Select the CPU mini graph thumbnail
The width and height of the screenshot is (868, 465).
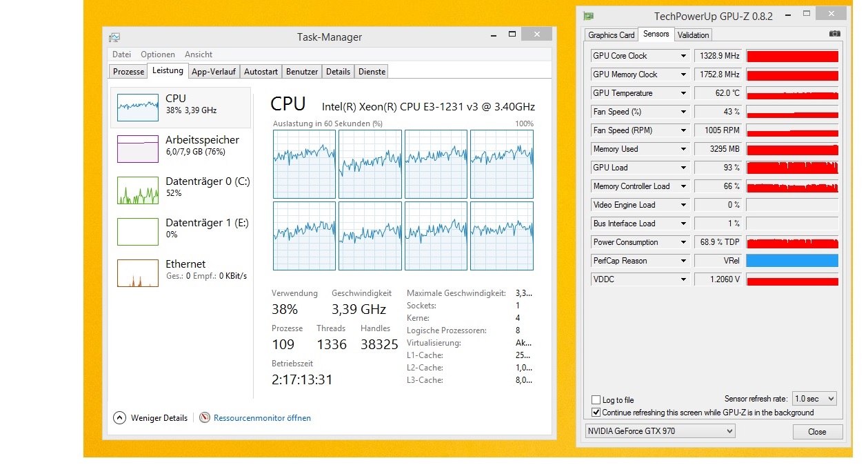tap(137, 107)
